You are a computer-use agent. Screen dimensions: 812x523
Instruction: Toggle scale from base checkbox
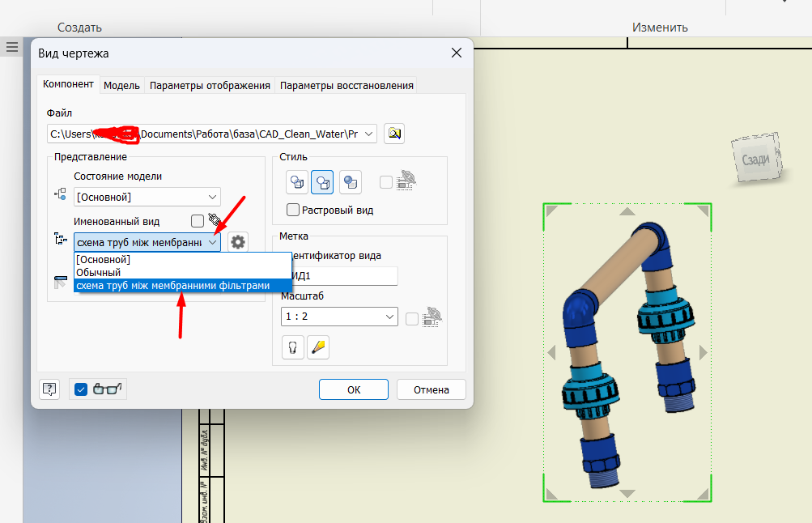pyautogui.click(x=412, y=319)
